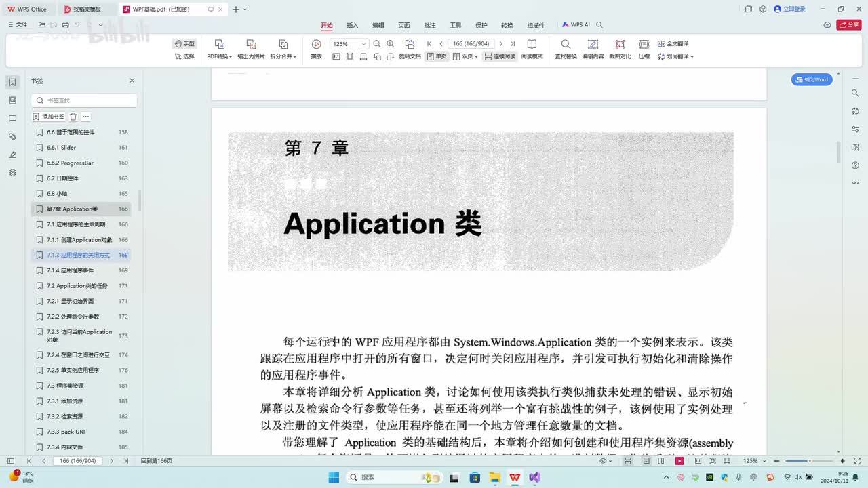This screenshot has height=488, width=868.
Task: Zoom out with the minus magnifier
Action: 377,44
